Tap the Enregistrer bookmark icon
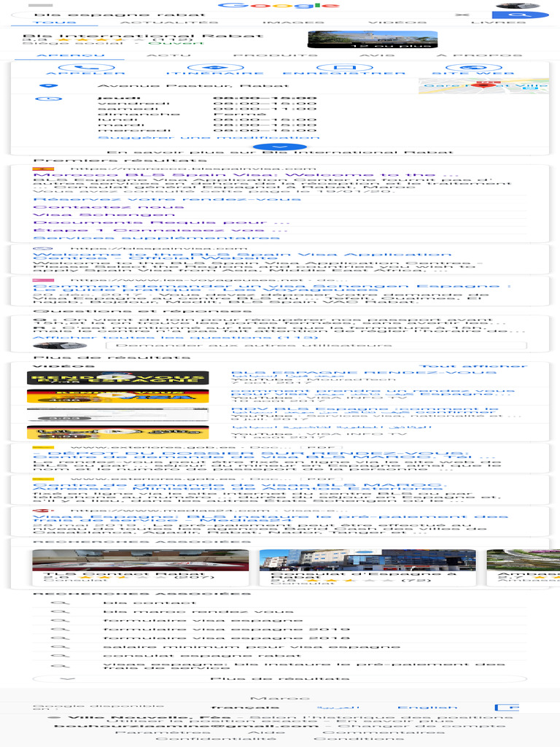 344,68
